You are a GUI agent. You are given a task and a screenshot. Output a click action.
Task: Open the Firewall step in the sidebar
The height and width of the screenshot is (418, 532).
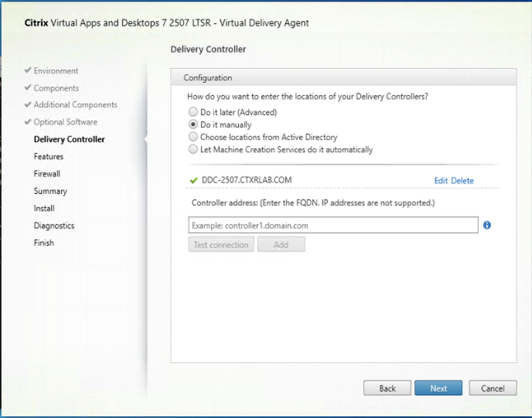pyautogui.click(x=47, y=173)
